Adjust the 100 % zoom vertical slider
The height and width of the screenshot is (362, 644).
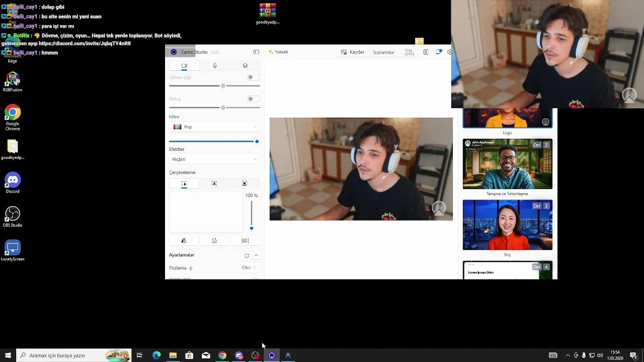252,215
